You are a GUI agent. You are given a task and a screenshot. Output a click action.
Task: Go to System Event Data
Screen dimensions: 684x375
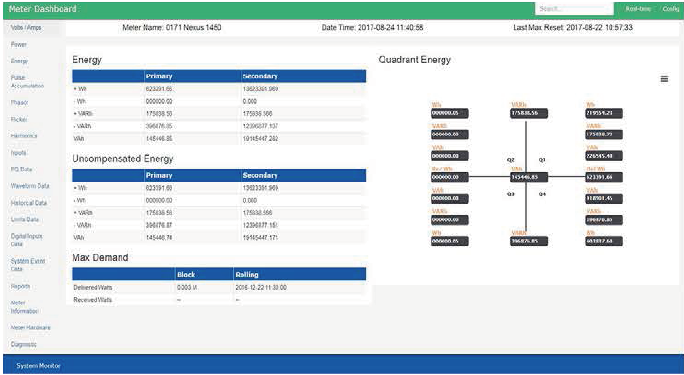[28, 265]
